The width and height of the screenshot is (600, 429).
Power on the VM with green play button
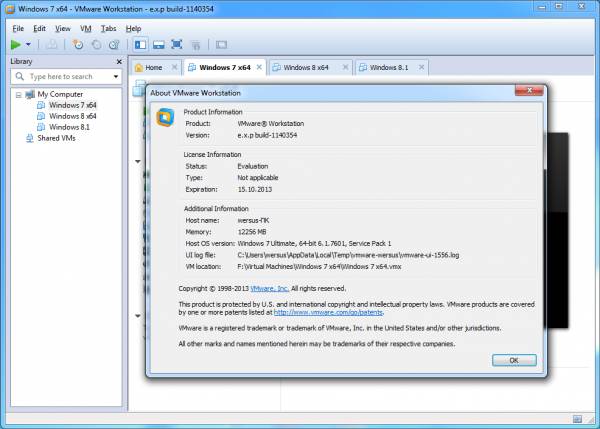(x=16, y=45)
